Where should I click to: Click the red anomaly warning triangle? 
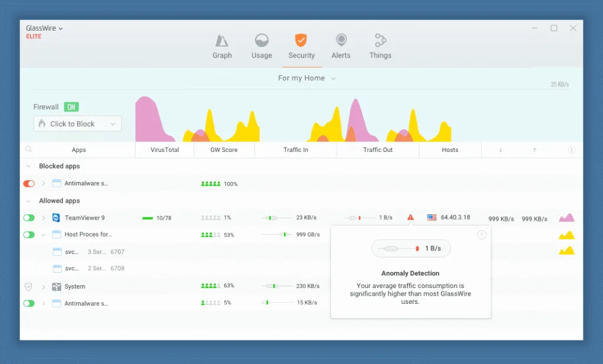pos(410,217)
